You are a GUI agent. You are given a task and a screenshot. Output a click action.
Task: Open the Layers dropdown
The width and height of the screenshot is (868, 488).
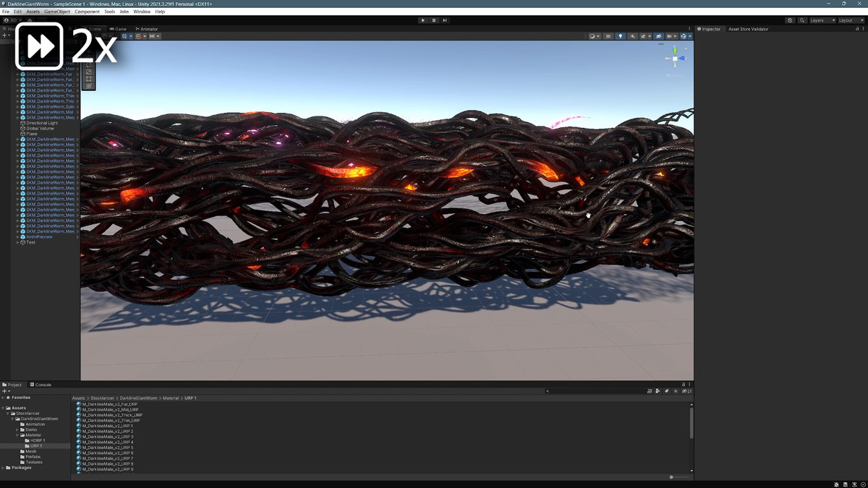pyautogui.click(x=822, y=20)
